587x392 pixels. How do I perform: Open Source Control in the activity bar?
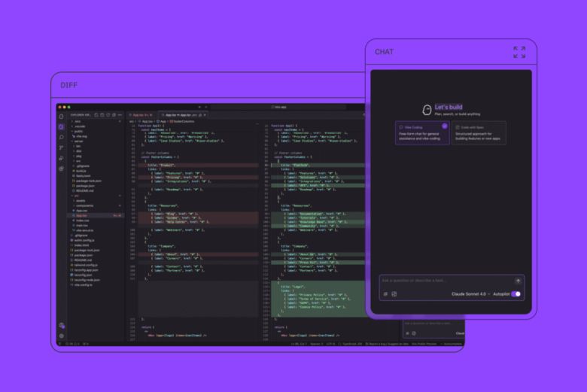62,147
